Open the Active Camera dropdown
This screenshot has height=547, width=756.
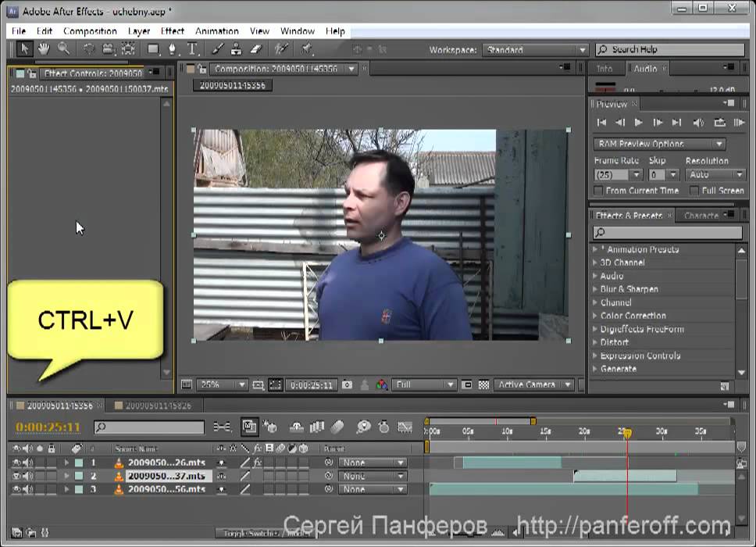pos(535,385)
